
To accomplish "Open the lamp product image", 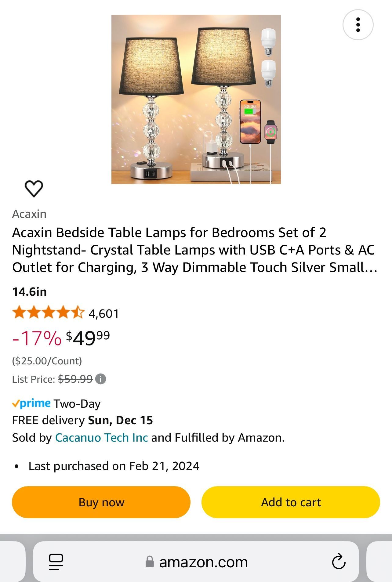I will tap(196, 99).
